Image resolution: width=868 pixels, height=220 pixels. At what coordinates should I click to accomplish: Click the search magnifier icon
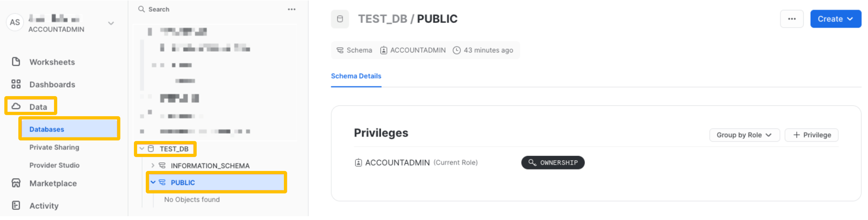(x=141, y=9)
